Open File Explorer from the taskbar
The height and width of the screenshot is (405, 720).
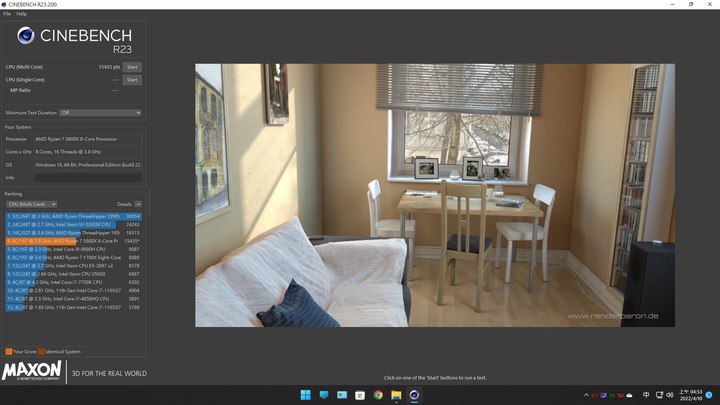(x=396, y=395)
